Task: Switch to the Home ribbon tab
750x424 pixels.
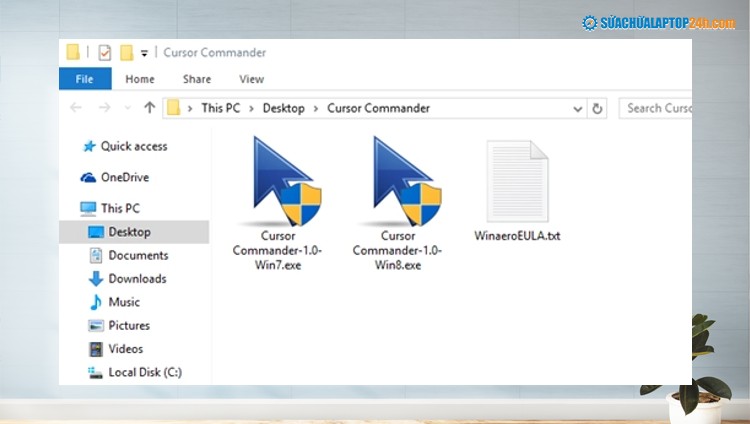Action: point(140,79)
